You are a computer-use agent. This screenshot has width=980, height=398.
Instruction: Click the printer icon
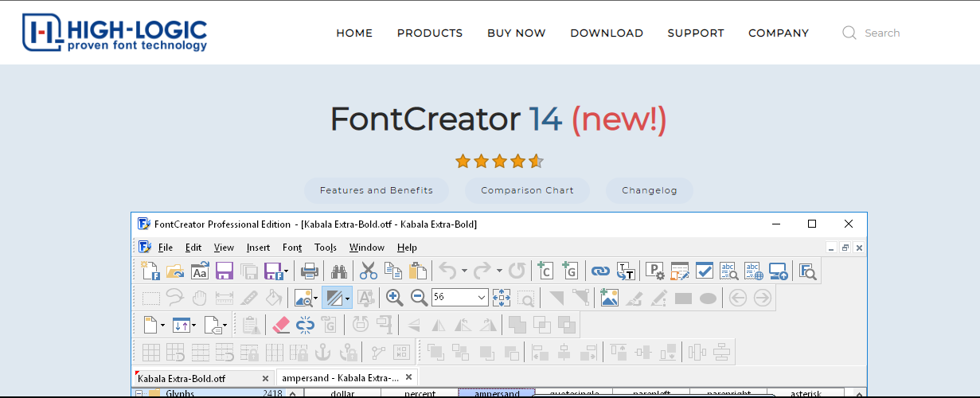tap(310, 271)
